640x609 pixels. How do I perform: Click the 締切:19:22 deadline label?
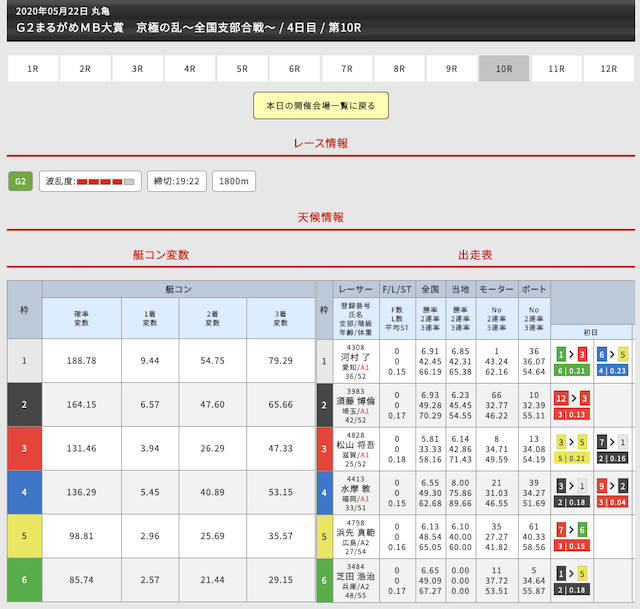tap(177, 181)
